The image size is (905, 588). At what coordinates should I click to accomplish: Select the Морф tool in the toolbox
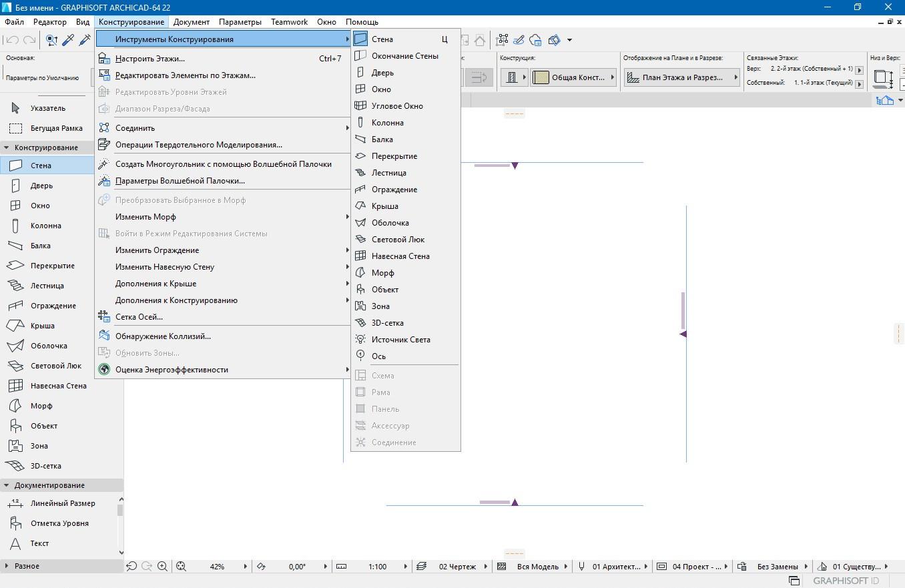[x=41, y=406]
